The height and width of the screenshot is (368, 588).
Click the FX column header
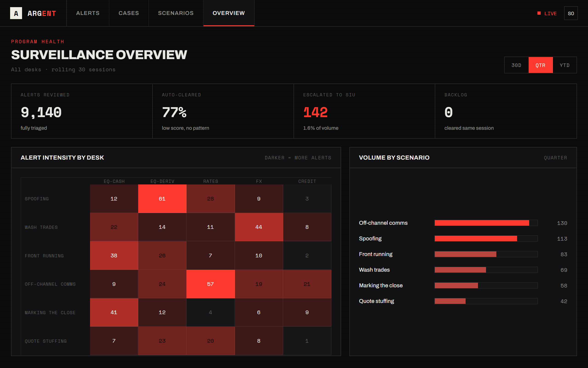pyautogui.click(x=259, y=181)
